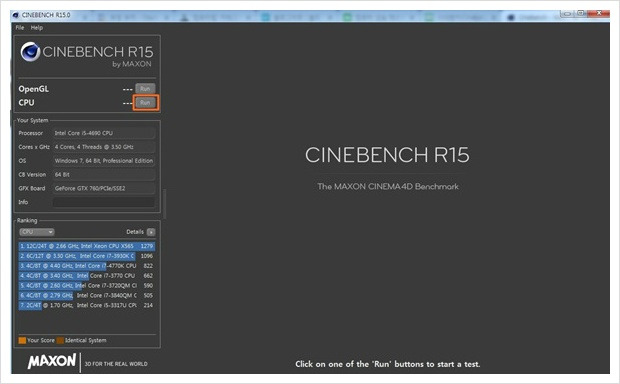
Task: Click the Info input field
Action: (x=104, y=202)
